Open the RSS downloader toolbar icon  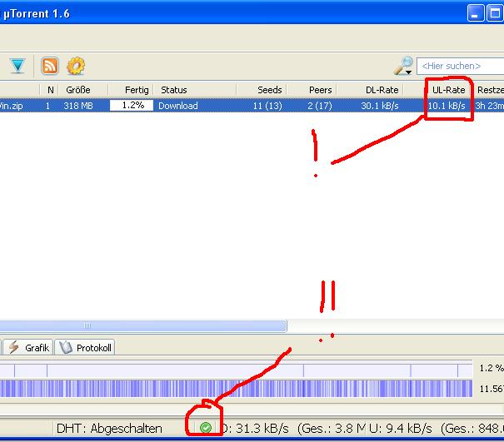coord(50,66)
